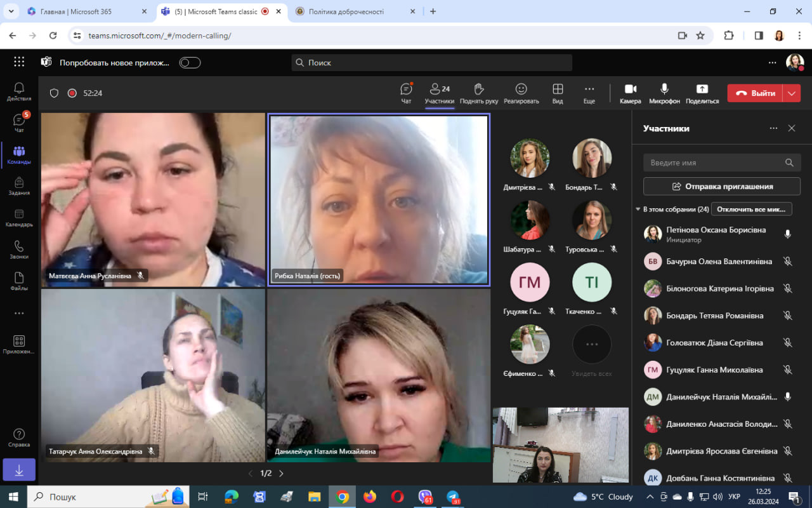Image resolution: width=812 pixels, height=508 pixels.
Task: Click the recording indicator icon
Action: [x=72, y=93]
